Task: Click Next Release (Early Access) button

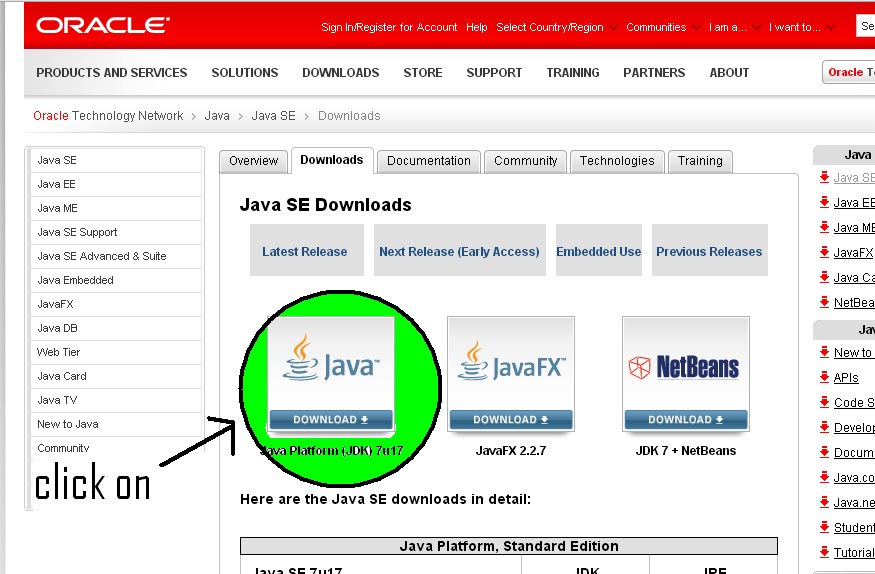Action: [x=459, y=250]
